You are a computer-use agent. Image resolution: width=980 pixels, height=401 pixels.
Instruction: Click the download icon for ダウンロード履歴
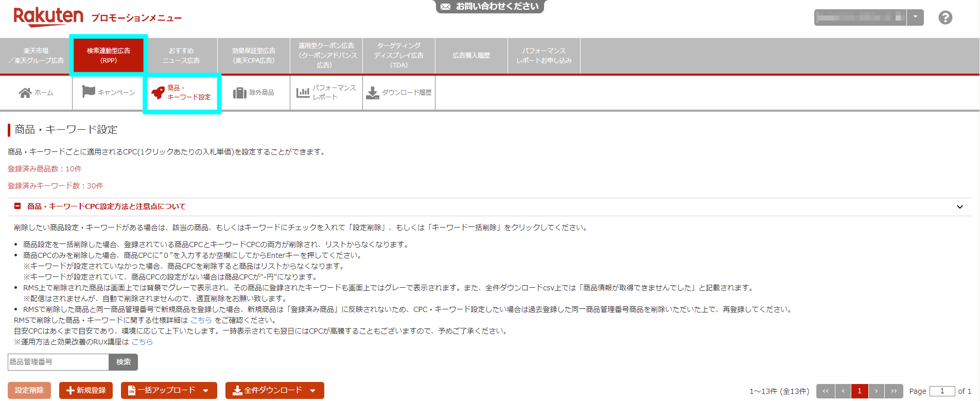[x=372, y=93]
